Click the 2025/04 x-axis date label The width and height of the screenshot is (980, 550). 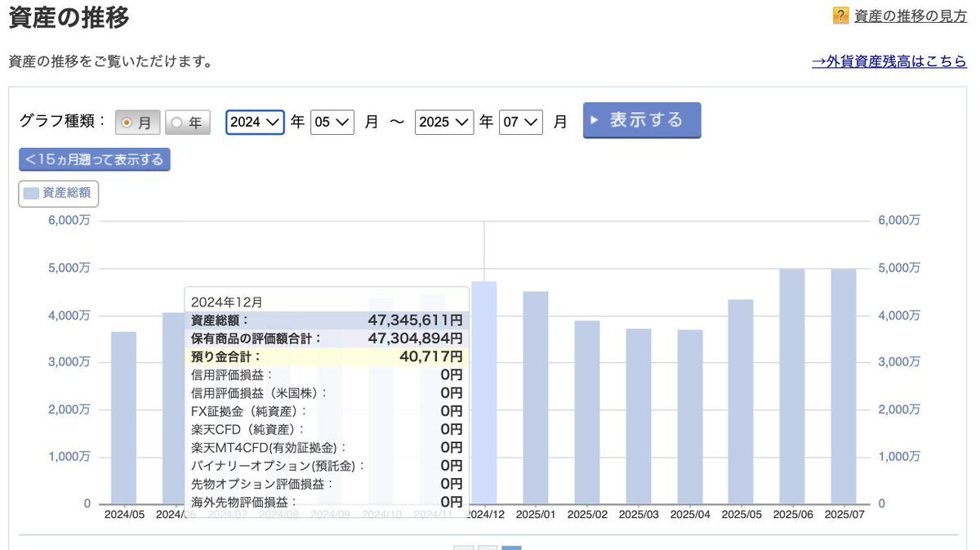[x=690, y=515]
